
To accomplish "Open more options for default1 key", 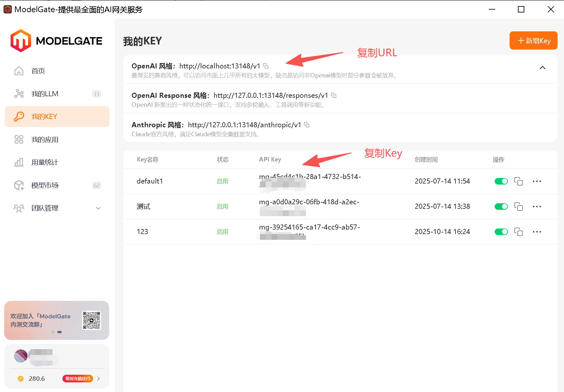I will pos(537,181).
